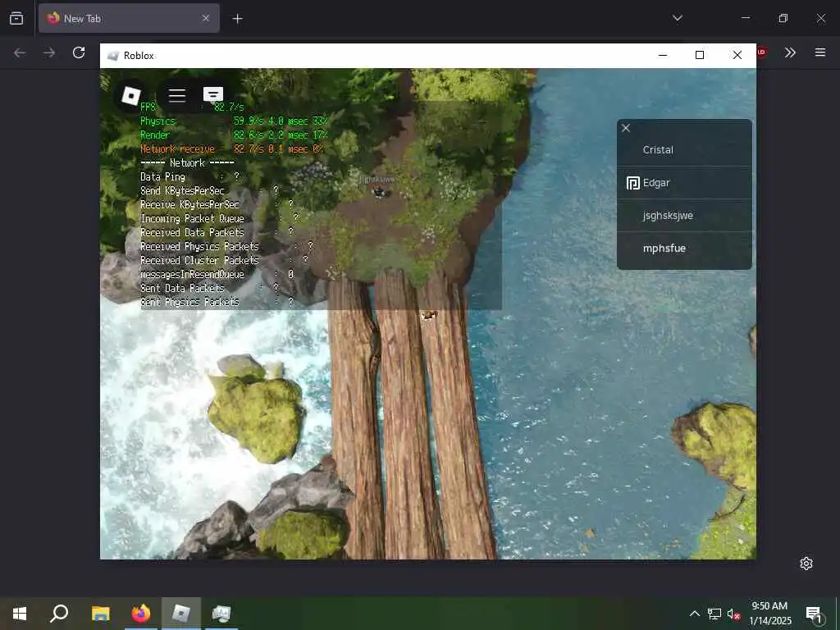This screenshot has width=840, height=630.
Task: Open the settings gear at bottom right
Action: [806, 564]
